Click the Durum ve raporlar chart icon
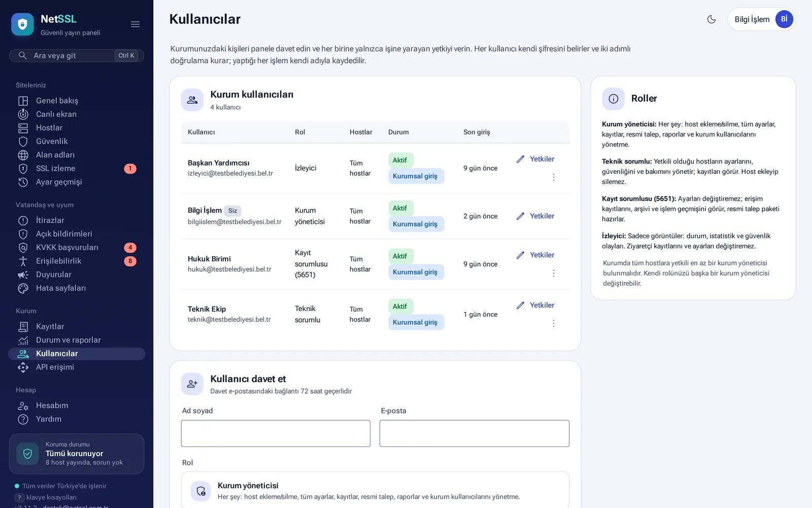 tap(23, 340)
